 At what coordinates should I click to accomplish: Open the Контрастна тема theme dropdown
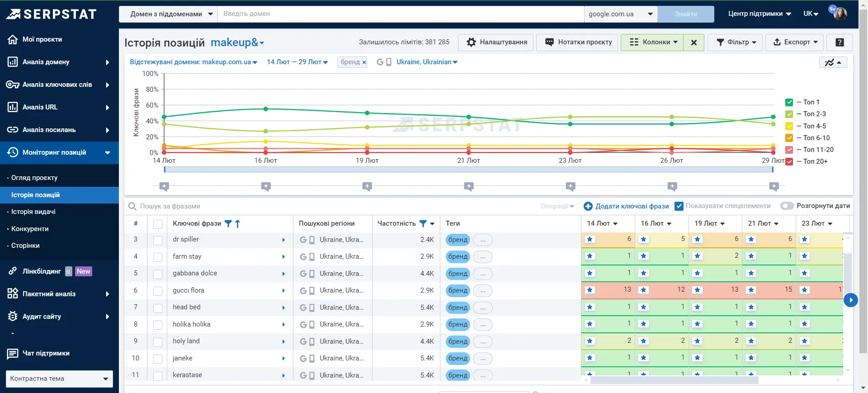coord(59,379)
